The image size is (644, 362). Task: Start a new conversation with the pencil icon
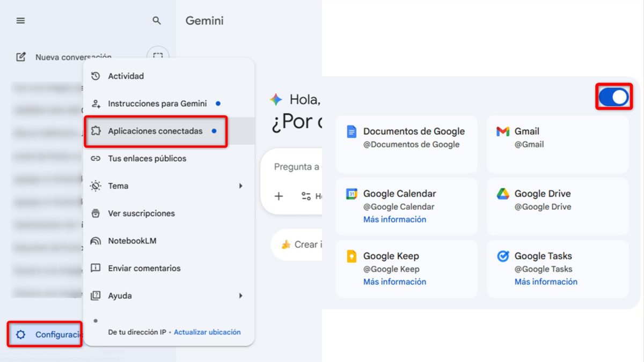[x=20, y=56]
